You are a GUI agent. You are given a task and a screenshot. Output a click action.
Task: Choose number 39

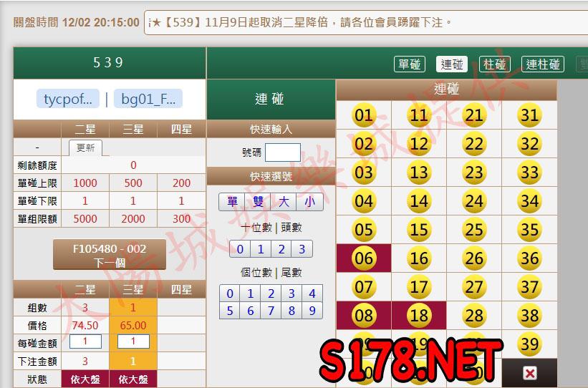[x=529, y=344]
